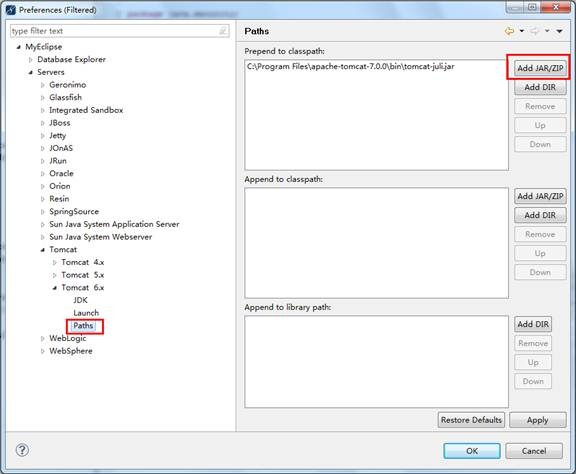The image size is (576, 474).
Task: Select the JDK item under Tomcat 6.x
Action: pos(80,300)
